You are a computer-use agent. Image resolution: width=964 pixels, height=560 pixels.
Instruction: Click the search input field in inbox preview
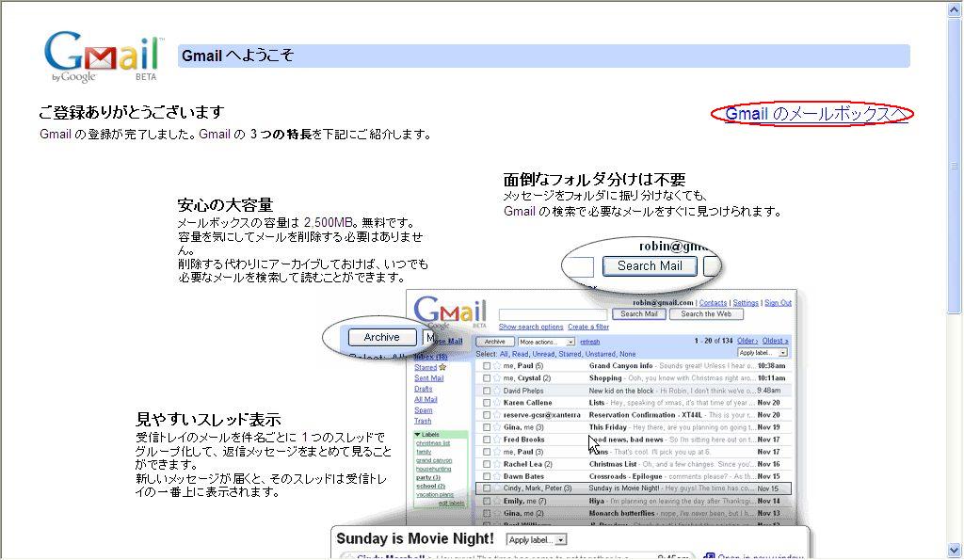tap(552, 314)
